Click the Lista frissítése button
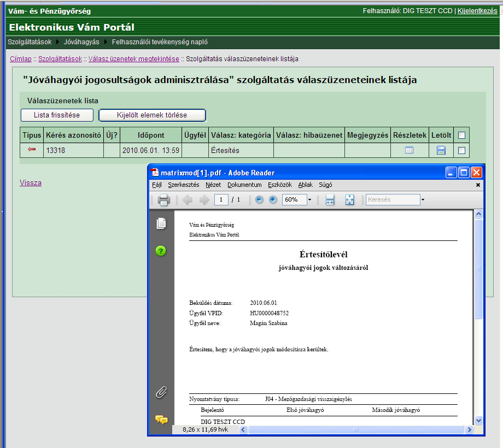This screenshot has height=448, width=503. tap(57, 115)
